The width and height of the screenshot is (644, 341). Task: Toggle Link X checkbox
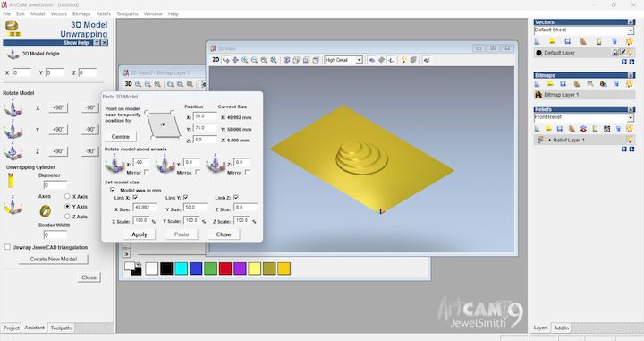point(135,198)
